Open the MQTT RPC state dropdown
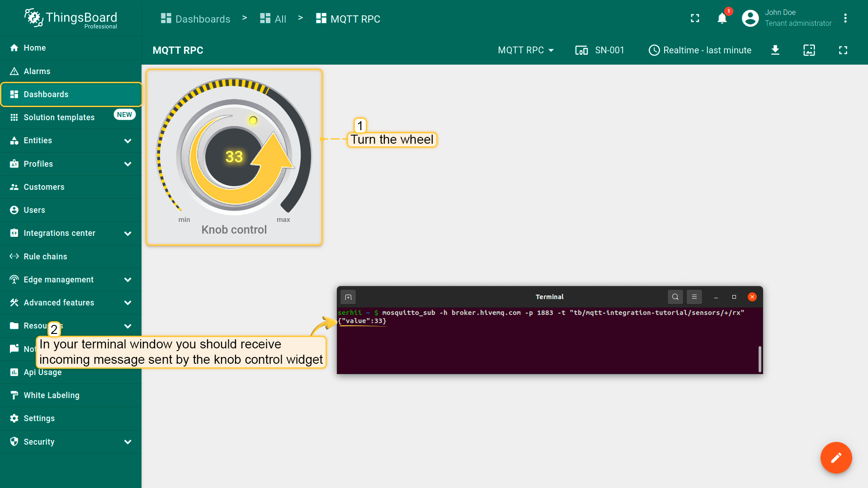The width and height of the screenshot is (868, 488). coord(526,50)
